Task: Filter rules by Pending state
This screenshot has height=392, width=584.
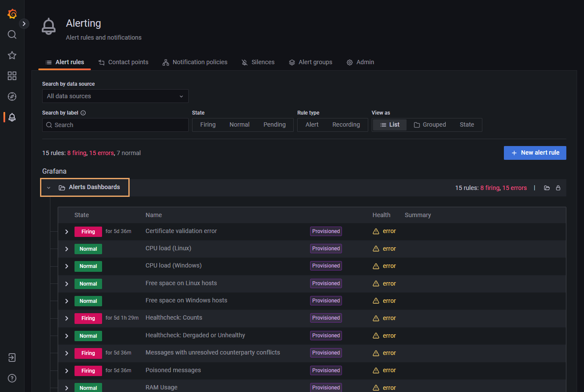Action: point(274,125)
